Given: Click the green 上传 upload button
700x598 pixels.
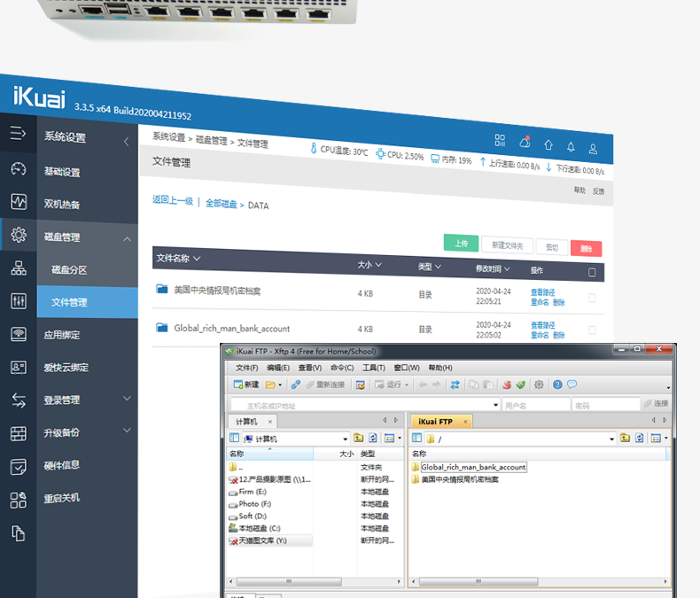Looking at the screenshot, I should coord(461,244).
